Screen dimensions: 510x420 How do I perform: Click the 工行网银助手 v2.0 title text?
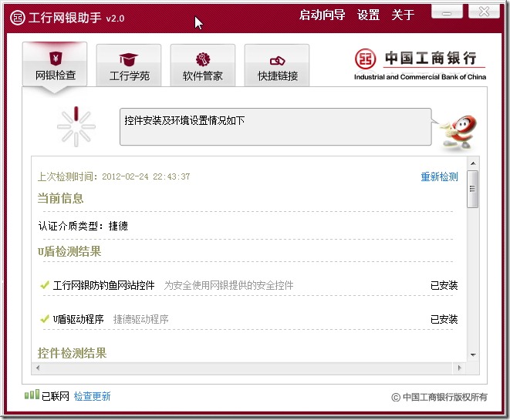coord(76,18)
